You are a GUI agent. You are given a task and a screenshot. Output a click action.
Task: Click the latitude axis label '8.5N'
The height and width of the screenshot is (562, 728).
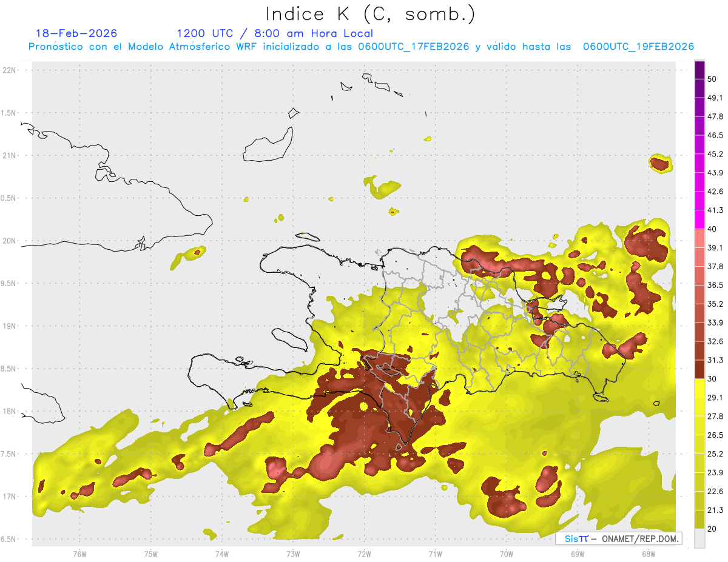[8, 369]
